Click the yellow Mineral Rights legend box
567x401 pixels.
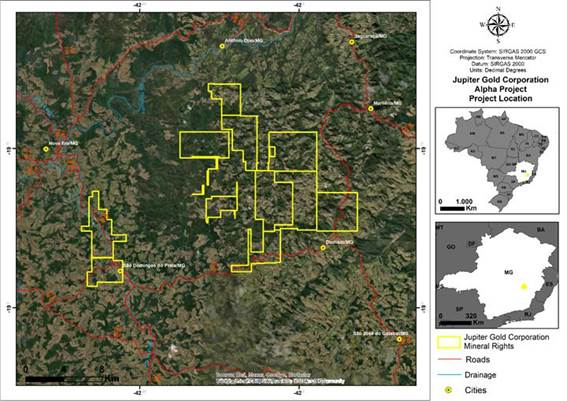click(x=449, y=342)
